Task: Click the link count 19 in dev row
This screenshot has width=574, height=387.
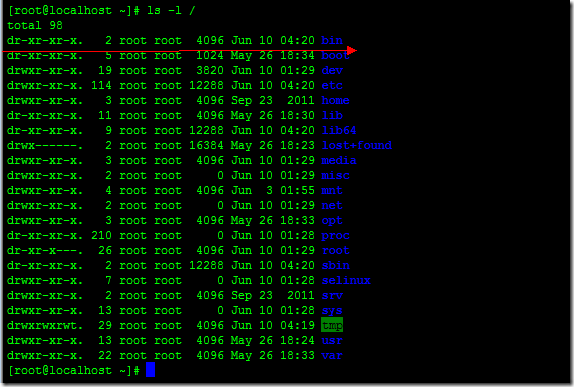Action: click(x=105, y=70)
